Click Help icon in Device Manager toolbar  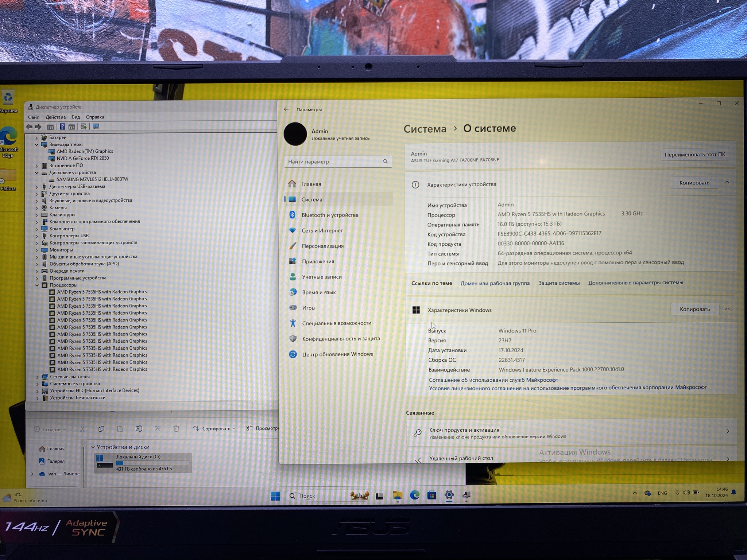pyautogui.click(x=62, y=127)
